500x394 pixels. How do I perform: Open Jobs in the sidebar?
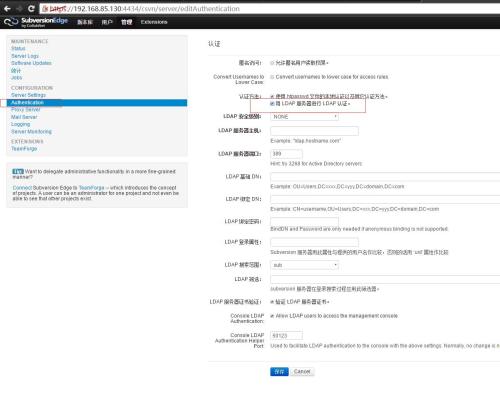point(16,78)
